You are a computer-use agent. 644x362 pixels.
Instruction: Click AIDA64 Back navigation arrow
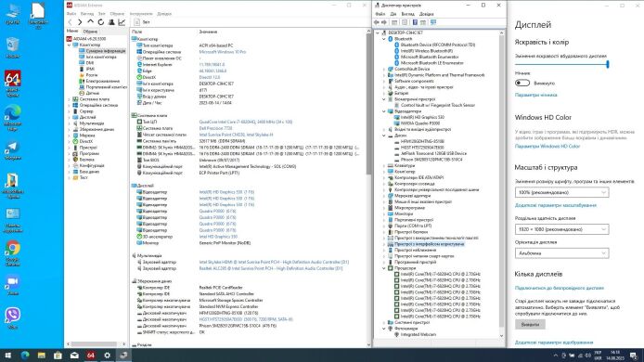[70, 22]
